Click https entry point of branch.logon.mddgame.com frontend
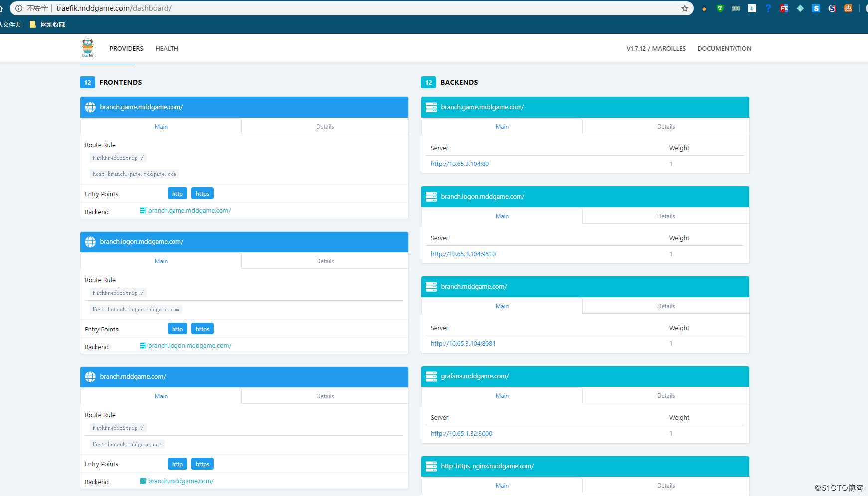 pyautogui.click(x=202, y=329)
